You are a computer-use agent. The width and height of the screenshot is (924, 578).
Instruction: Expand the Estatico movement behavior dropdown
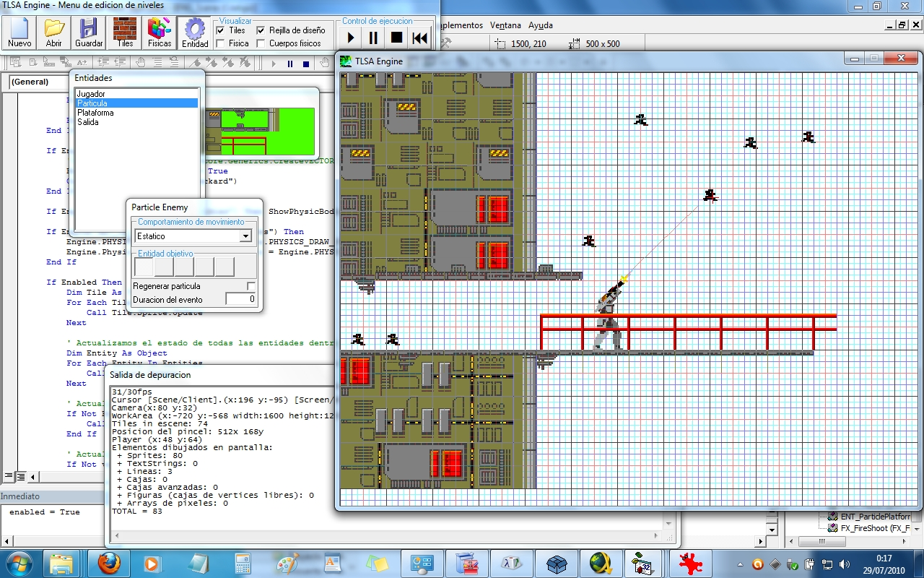(245, 236)
